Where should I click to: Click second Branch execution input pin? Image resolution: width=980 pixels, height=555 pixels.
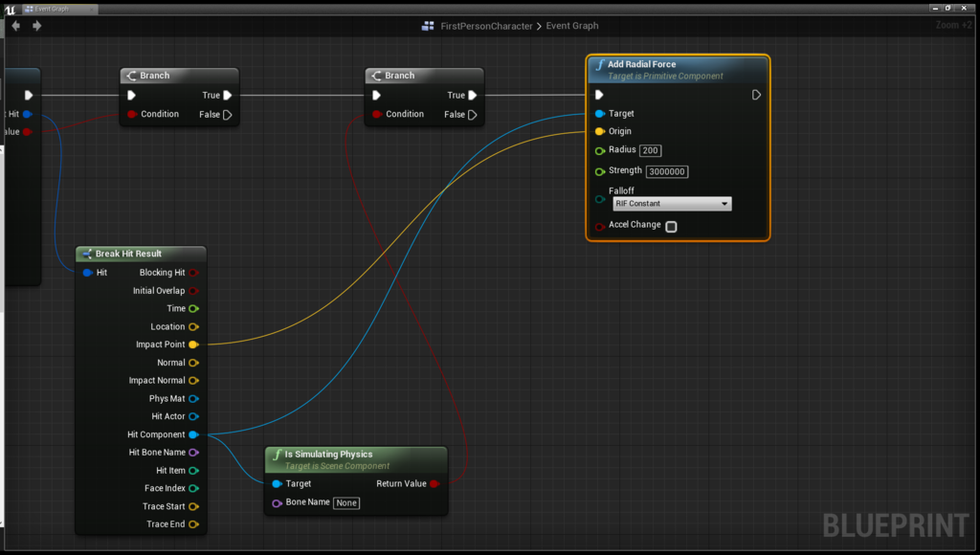[376, 95]
